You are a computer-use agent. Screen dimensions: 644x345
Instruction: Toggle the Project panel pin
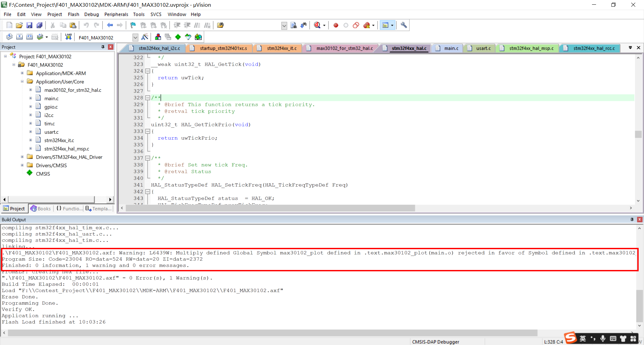103,47
